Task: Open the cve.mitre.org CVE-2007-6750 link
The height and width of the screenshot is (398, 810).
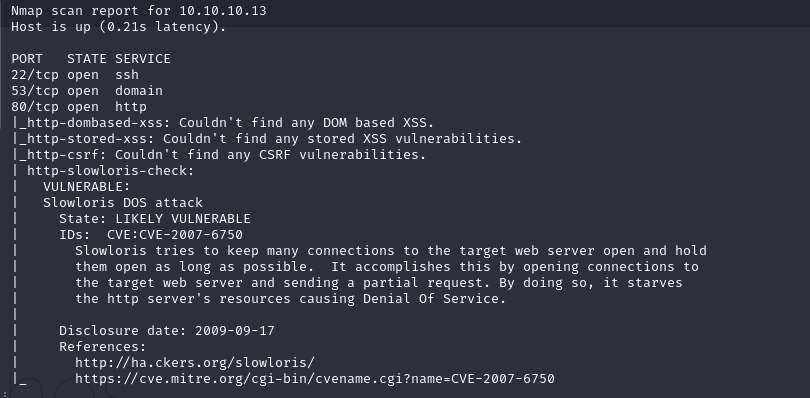Action: 315,379
